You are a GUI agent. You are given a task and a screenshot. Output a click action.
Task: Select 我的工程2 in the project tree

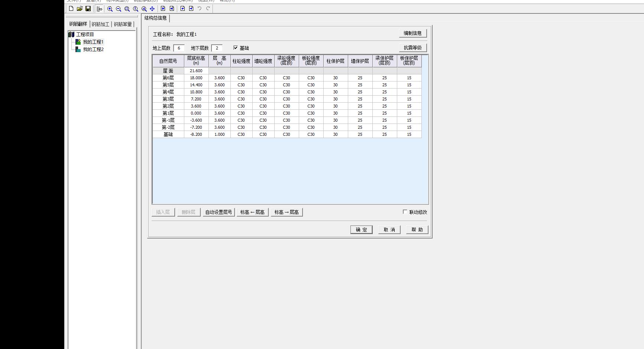point(93,49)
